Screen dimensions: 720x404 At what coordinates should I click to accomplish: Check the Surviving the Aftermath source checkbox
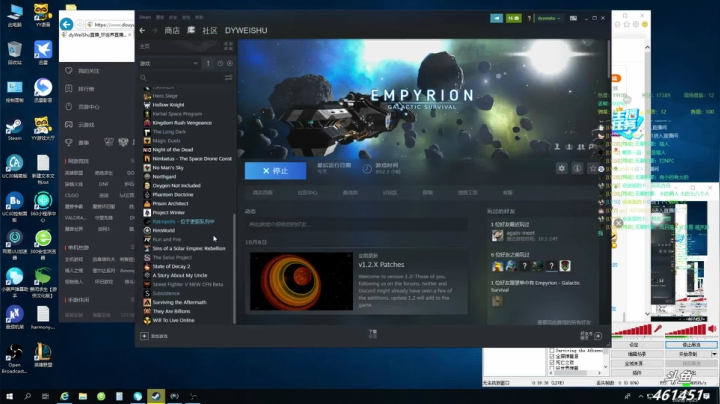(x=552, y=350)
